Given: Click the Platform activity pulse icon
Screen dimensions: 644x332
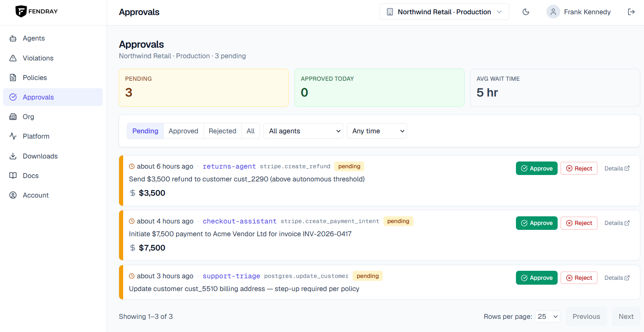Looking at the screenshot, I should click(x=13, y=136).
